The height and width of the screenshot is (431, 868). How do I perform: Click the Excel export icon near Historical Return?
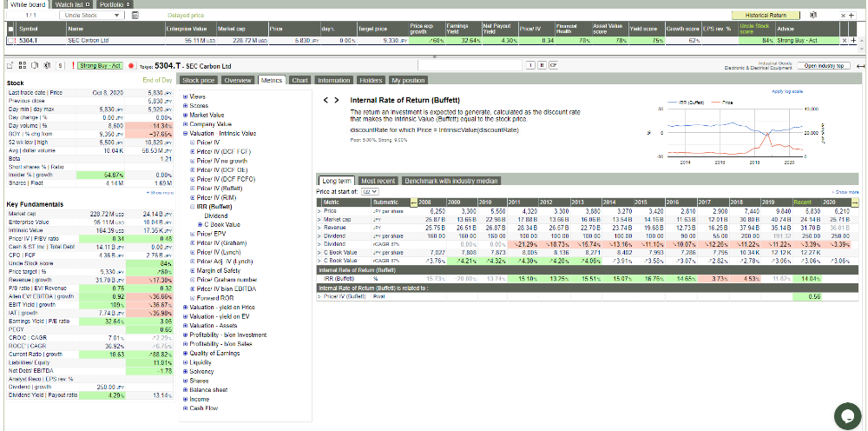pyautogui.click(x=812, y=16)
